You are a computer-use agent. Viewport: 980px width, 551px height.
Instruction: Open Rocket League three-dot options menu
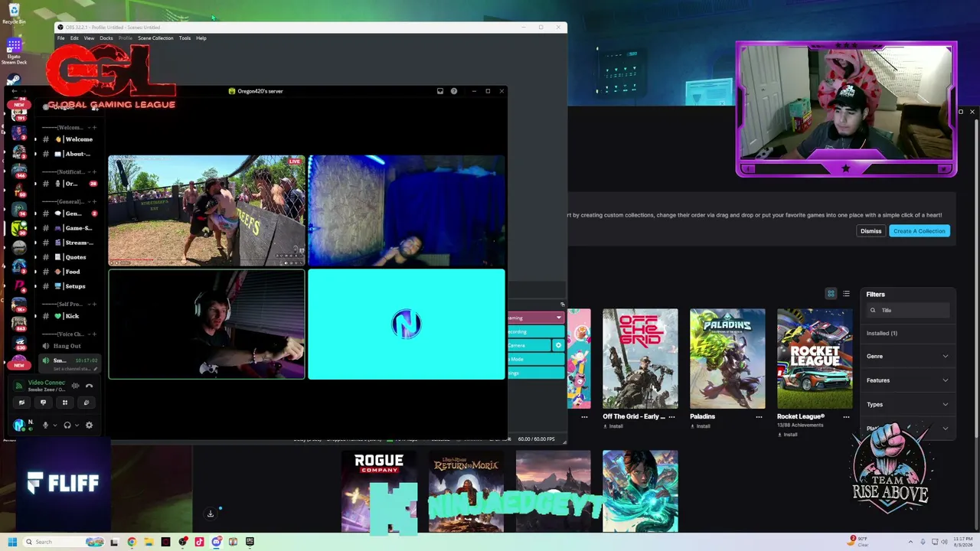pyautogui.click(x=846, y=417)
